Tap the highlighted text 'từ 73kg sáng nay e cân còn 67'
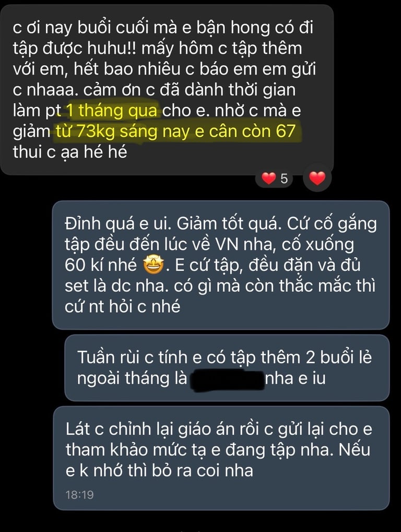The image size is (401, 532). [x=176, y=132]
